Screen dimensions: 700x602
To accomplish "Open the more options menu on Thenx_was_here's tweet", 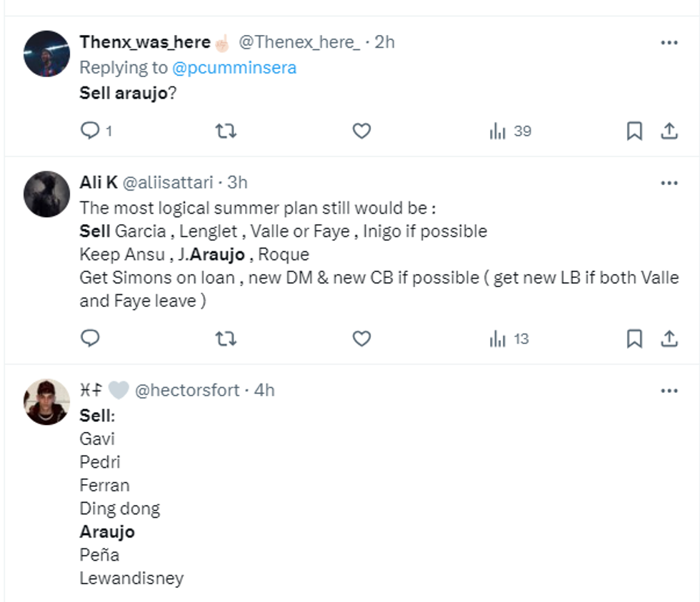I will click(x=670, y=41).
